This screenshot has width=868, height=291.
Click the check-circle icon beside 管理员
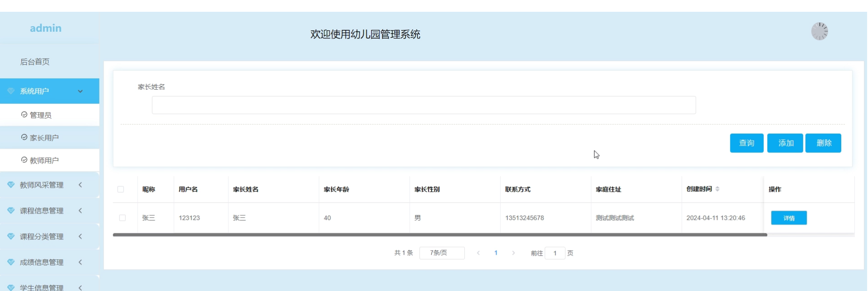[24, 115]
